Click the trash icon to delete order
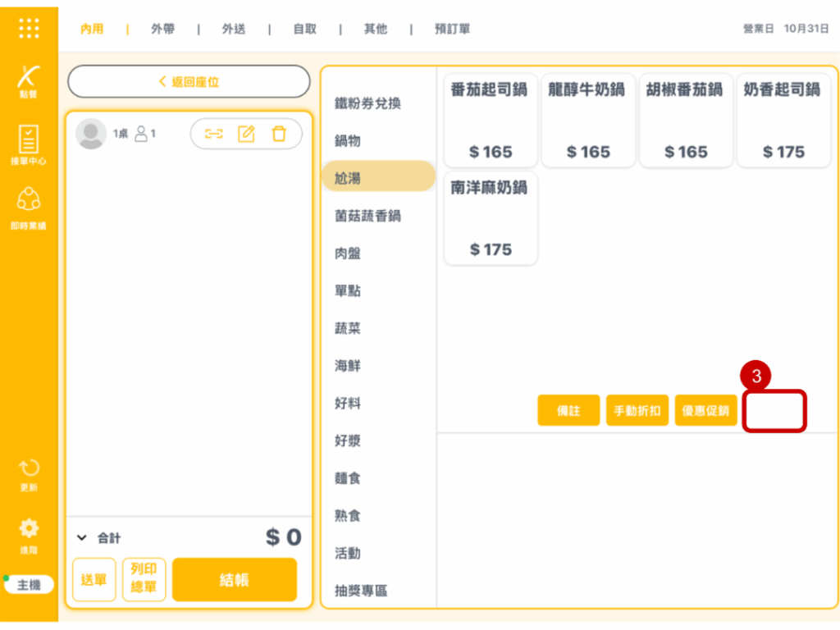Screen dimensions: 840x630 pyautogui.click(x=279, y=134)
